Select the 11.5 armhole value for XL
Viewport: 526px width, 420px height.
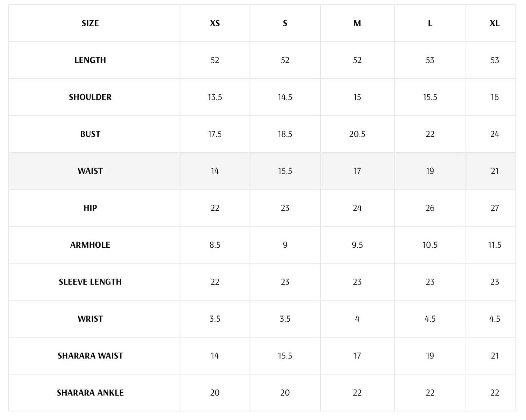(494, 245)
